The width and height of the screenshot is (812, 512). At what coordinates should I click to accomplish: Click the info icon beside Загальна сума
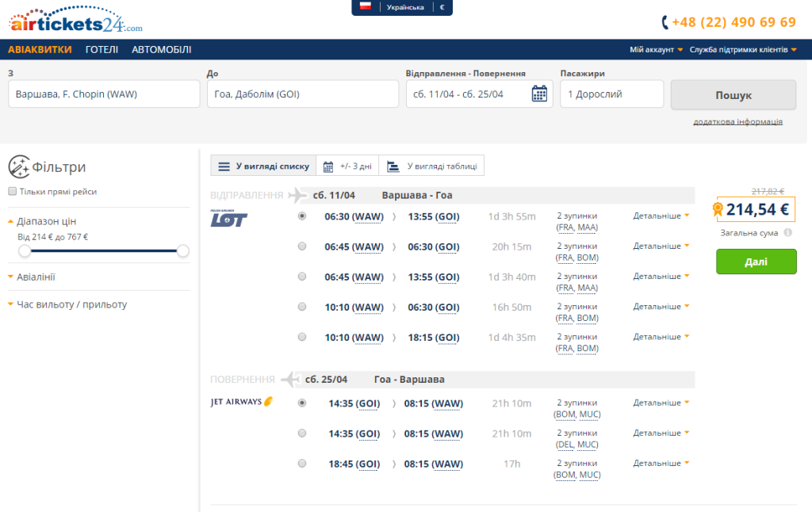click(787, 232)
